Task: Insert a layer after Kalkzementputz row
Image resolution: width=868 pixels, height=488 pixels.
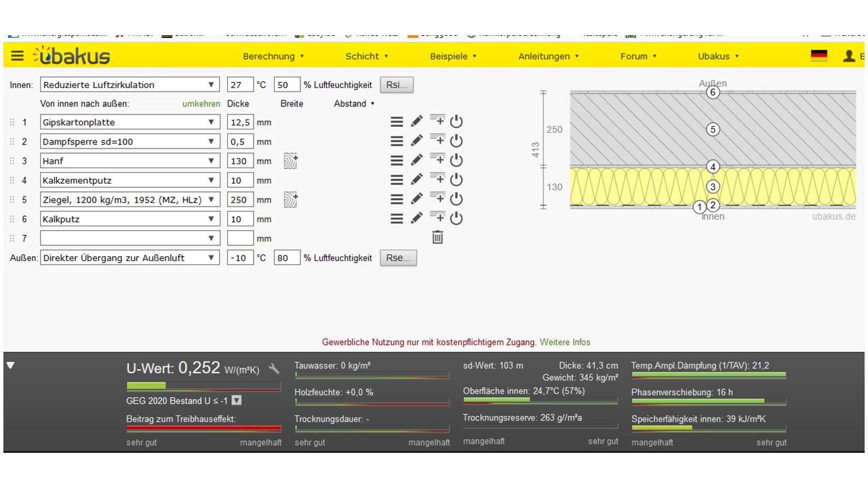Action: coord(437,180)
